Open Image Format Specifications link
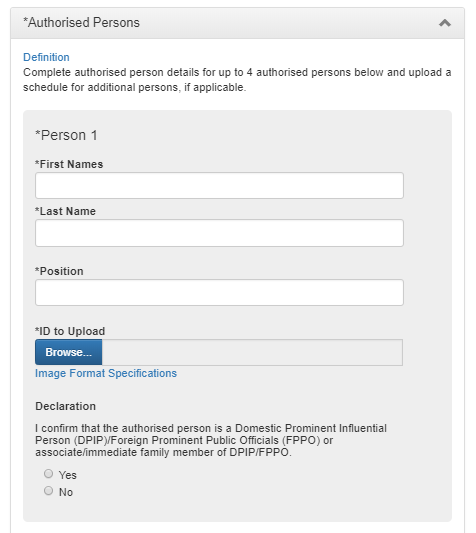 [106, 373]
